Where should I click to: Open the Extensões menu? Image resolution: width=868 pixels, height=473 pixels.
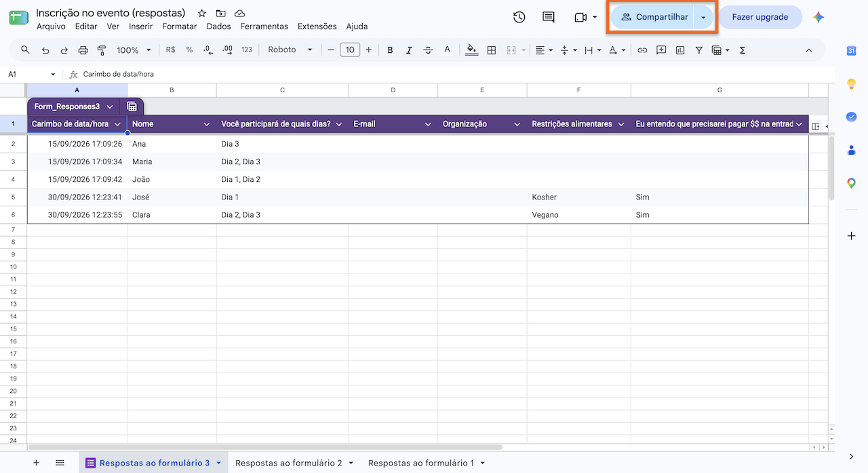pyautogui.click(x=317, y=26)
